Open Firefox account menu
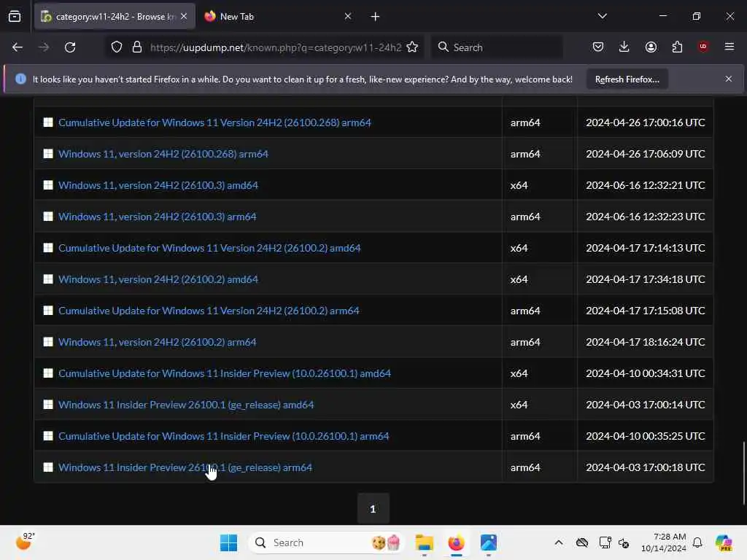Viewport: 747px width, 560px height. [651, 47]
